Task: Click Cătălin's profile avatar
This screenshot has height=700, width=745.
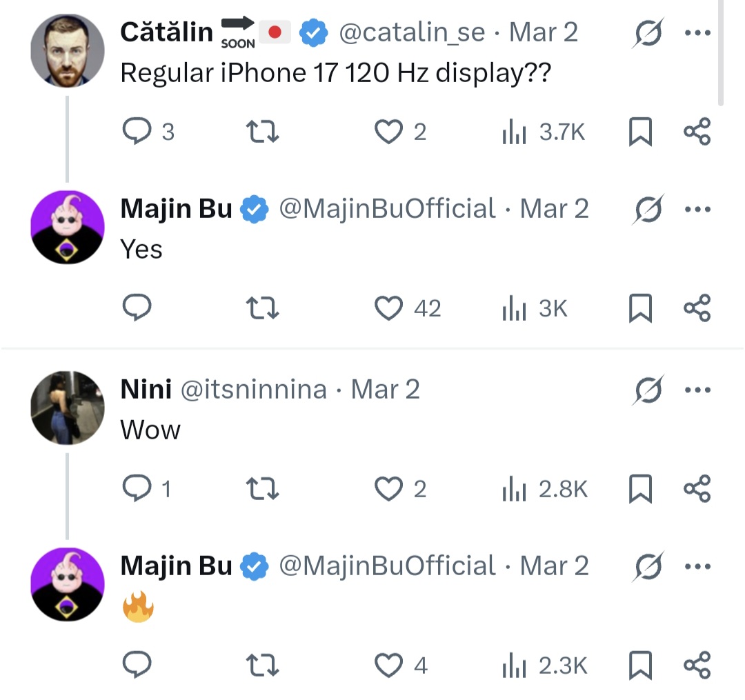Action: (x=68, y=50)
